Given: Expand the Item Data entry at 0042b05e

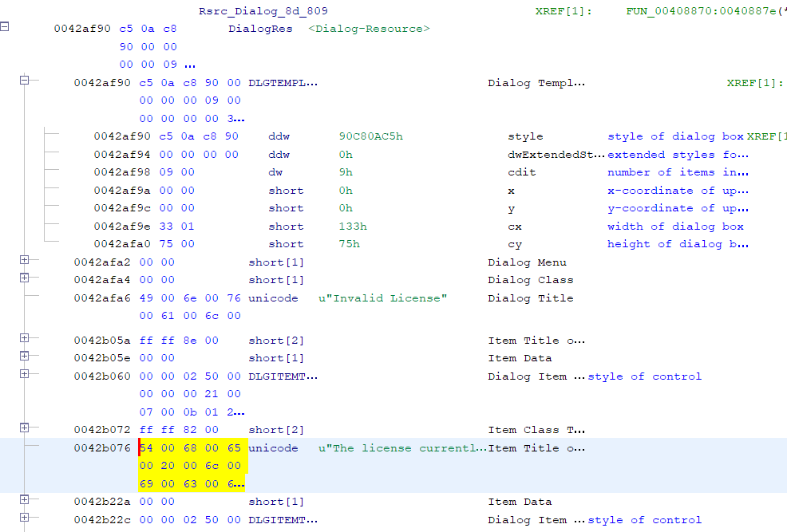Looking at the screenshot, I should tap(25, 355).
